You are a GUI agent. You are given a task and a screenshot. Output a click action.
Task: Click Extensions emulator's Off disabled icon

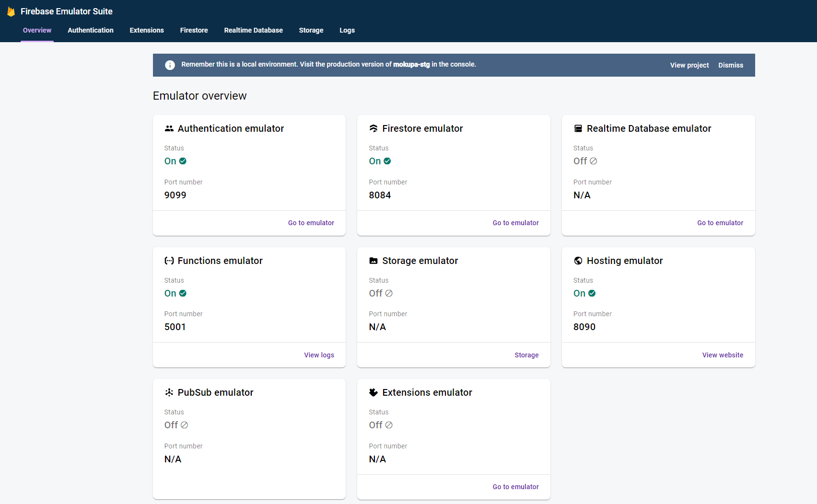389,425
